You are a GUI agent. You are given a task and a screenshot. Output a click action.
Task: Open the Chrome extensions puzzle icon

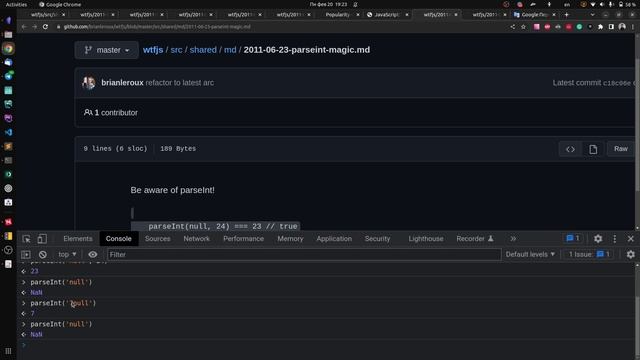click(x=600, y=27)
